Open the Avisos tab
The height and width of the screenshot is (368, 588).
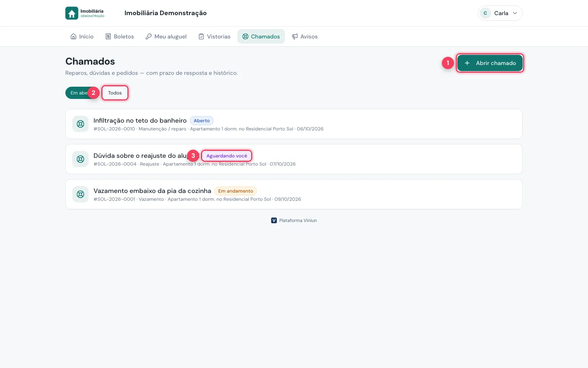pyautogui.click(x=305, y=36)
